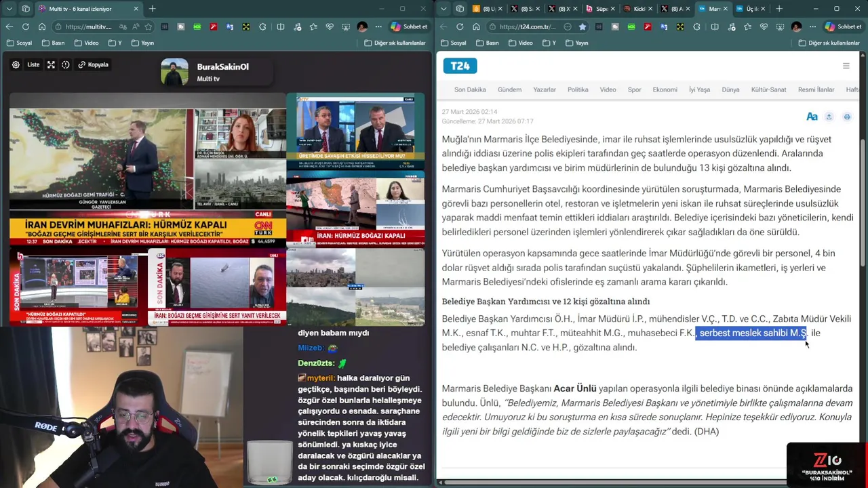Click Aa font size icon on article
Image resolution: width=868 pixels, height=488 pixels.
coord(812,117)
